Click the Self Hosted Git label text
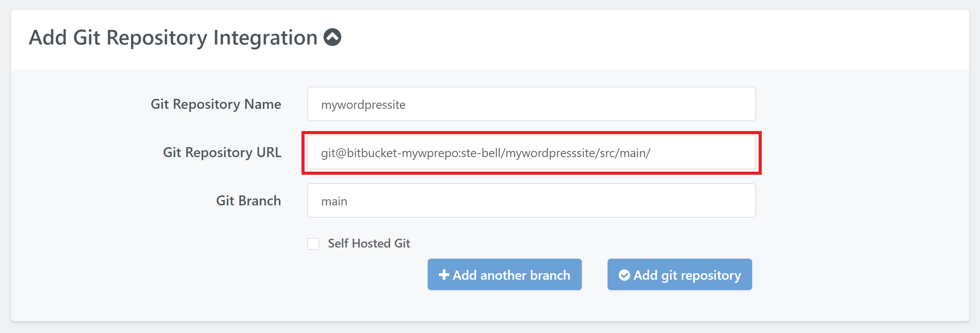Image resolution: width=980 pixels, height=333 pixels. tap(369, 243)
